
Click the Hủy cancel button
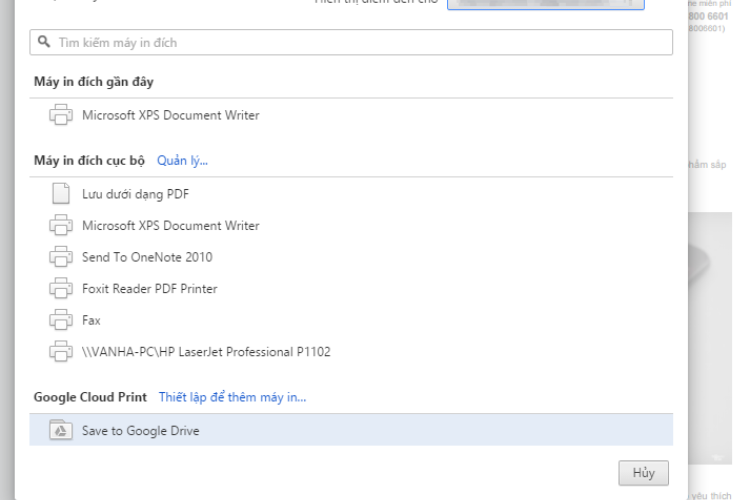643,473
